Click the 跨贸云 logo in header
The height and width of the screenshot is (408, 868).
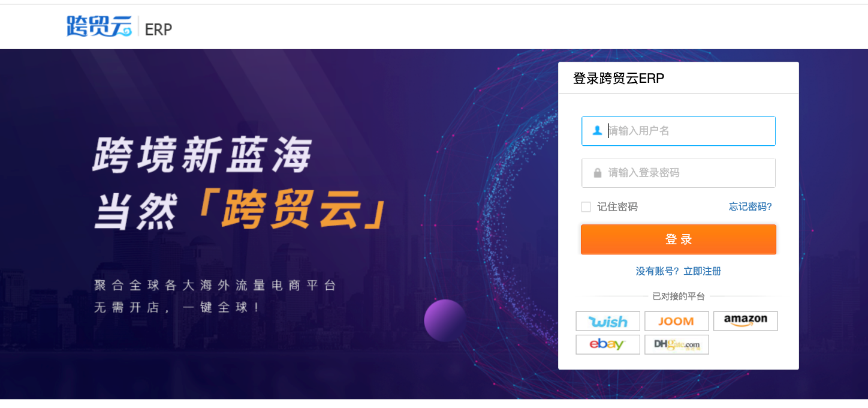click(x=99, y=26)
